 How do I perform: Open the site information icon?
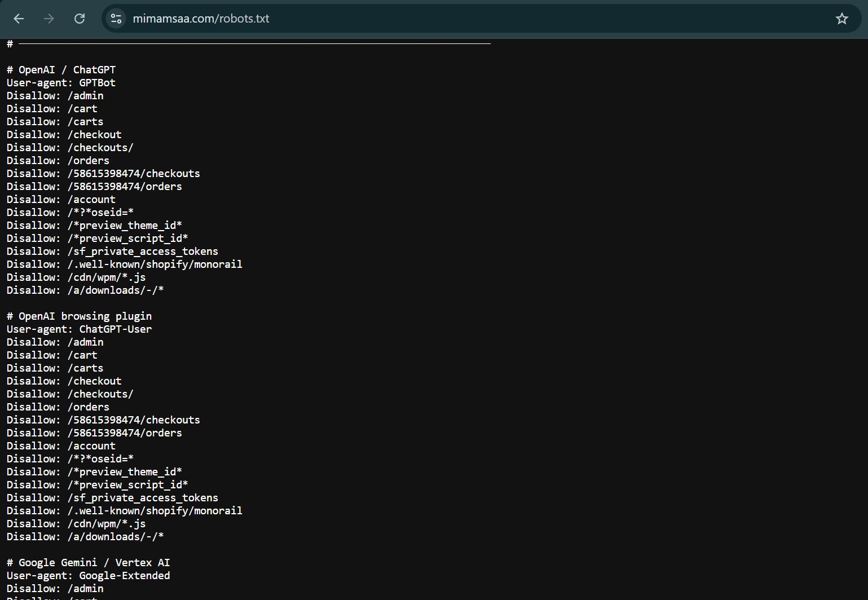click(116, 19)
